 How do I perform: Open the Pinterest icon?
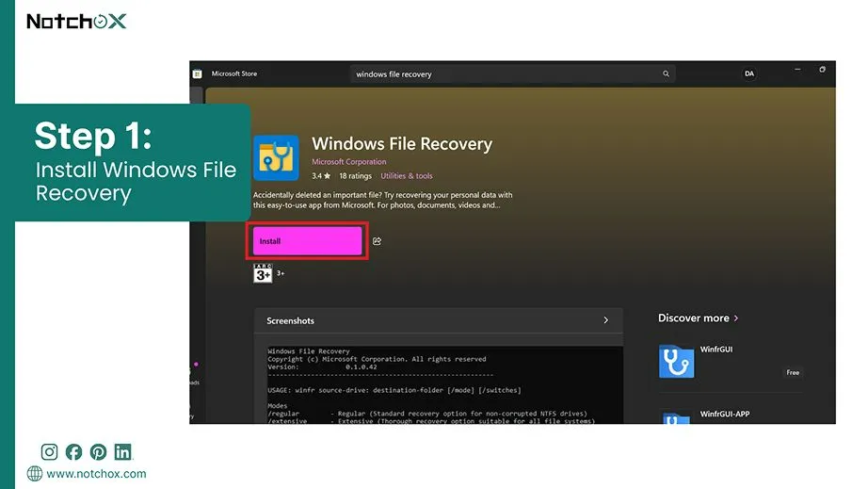click(x=98, y=452)
